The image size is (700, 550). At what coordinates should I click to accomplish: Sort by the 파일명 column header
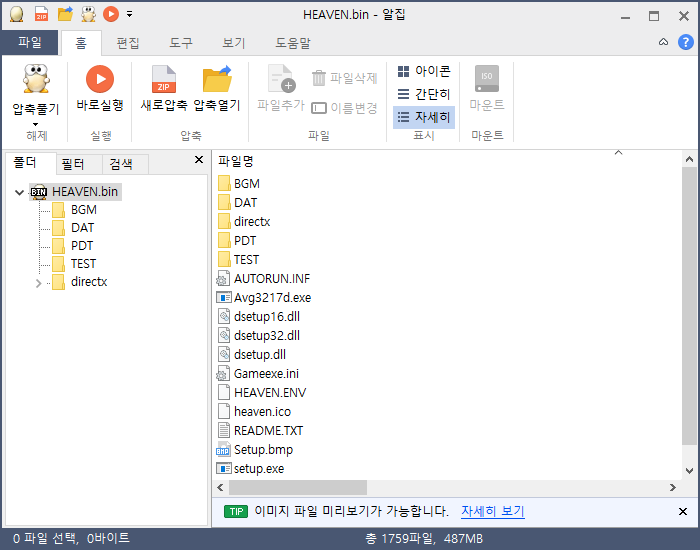[x=236, y=161]
